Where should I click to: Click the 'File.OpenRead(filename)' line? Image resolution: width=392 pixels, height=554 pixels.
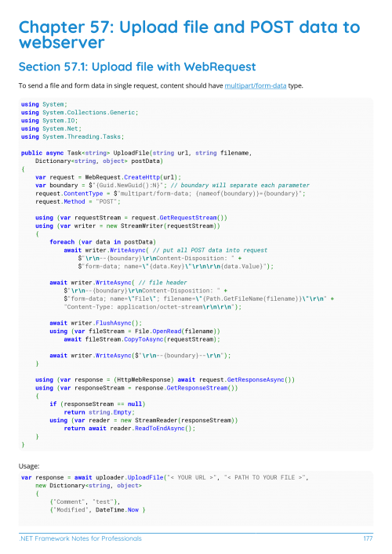click(135, 331)
